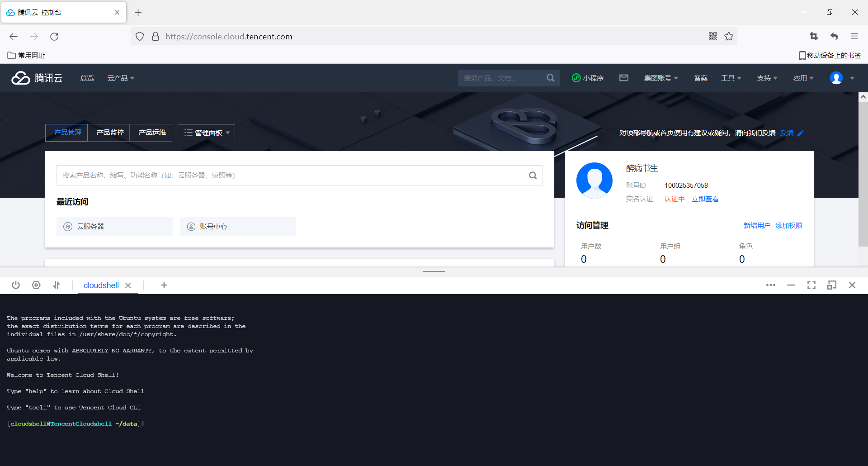Toggle cloudshell fullscreen mode
Image resolution: width=868 pixels, height=466 pixels.
811,285
